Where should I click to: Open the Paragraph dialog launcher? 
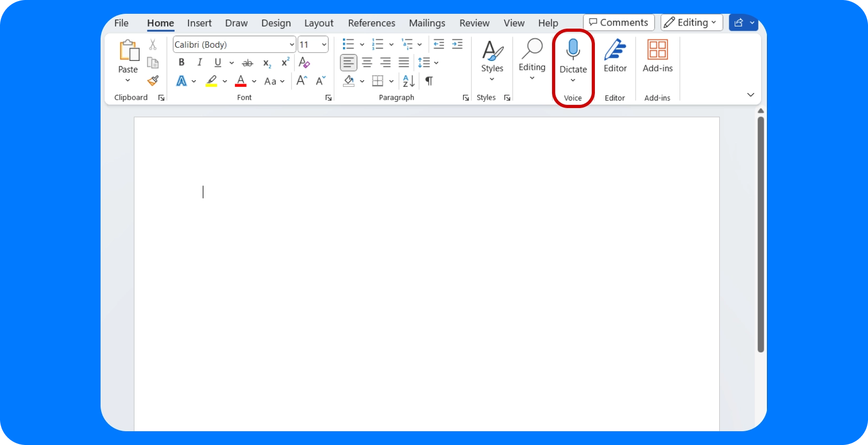pos(466,97)
